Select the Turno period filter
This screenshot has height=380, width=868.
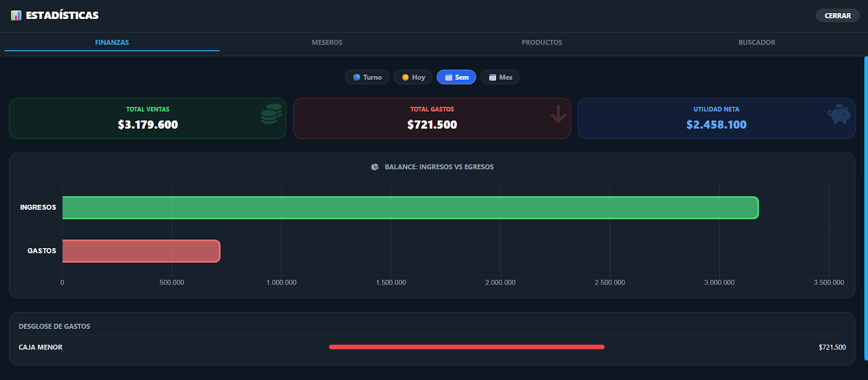click(367, 77)
